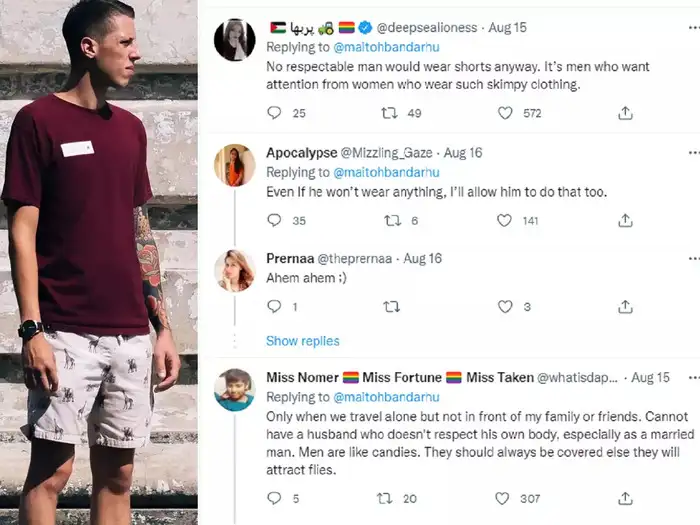Like Prernaa's tweet with 3 likes

pyautogui.click(x=506, y=307)
